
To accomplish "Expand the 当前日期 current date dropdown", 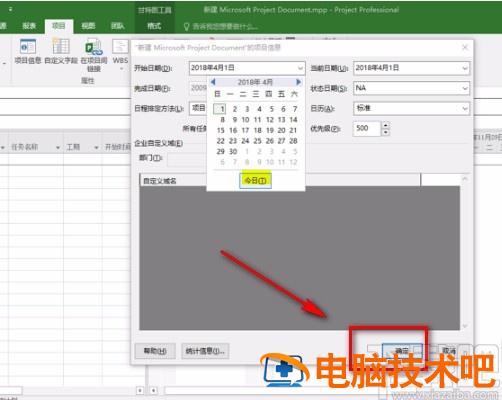I will point(465,68).
